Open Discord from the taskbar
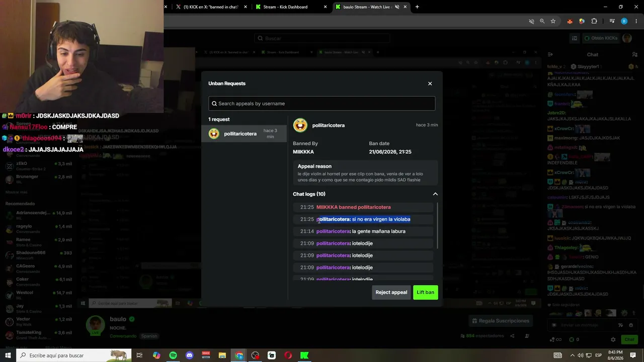 pyautogui.click(x=189, y=355)
